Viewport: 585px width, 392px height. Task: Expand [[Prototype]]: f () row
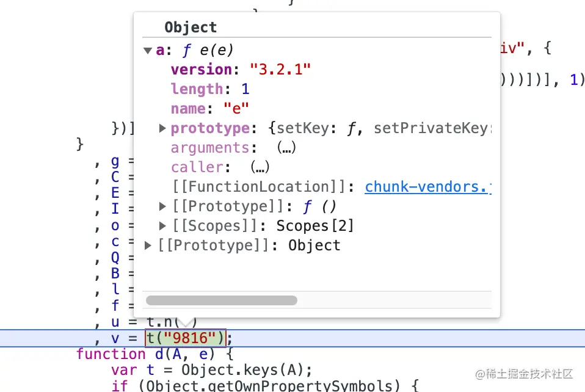[x=162, y=206]
